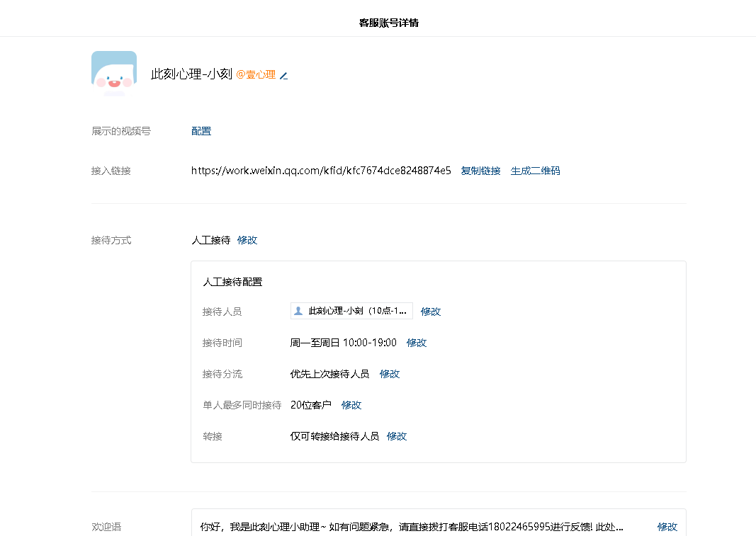The image size is (756, 536).
Task: Click the 展示的视频号 label
Action: (x=121, y=131)
